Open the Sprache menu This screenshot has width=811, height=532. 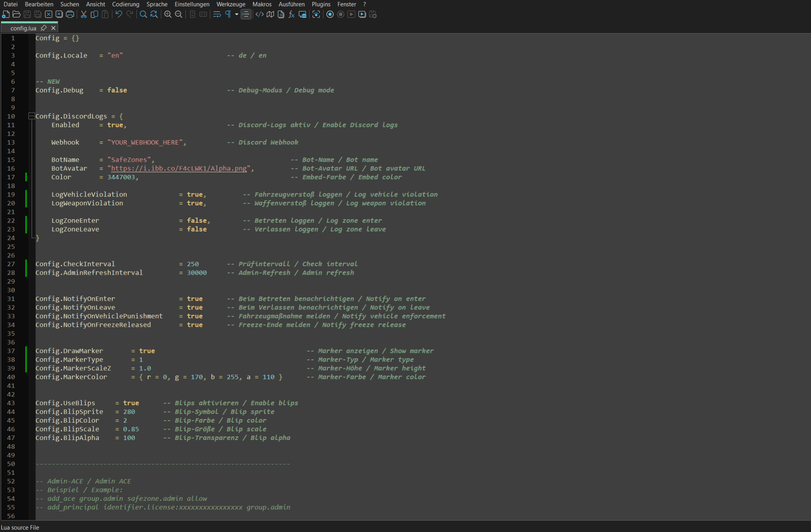(157, 4)
